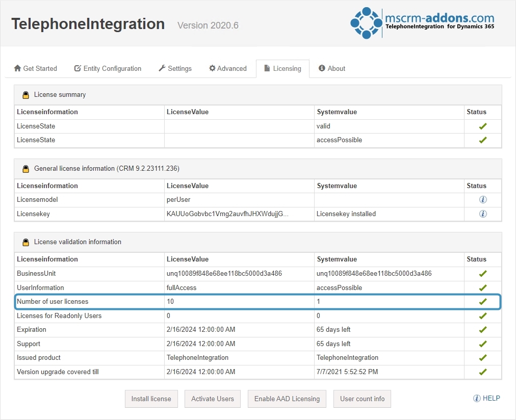Click green checkmark in valid LicenseState row

483,126
